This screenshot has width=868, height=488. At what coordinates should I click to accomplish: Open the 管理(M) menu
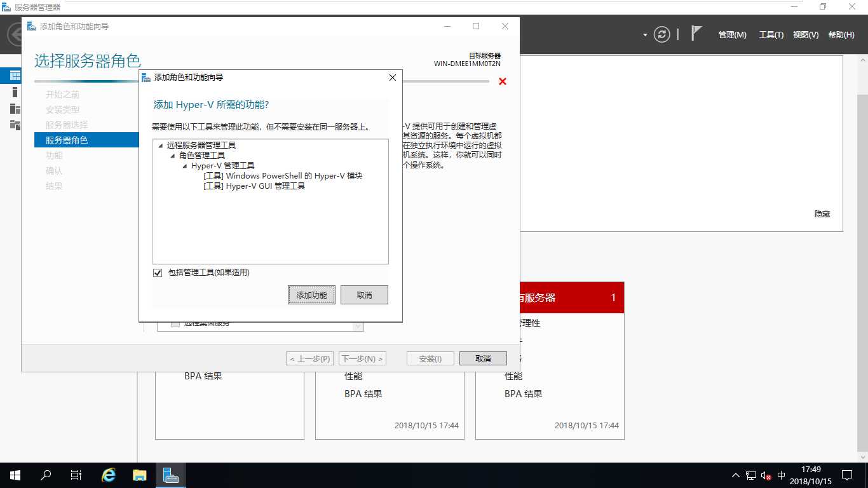pos(732,35)
